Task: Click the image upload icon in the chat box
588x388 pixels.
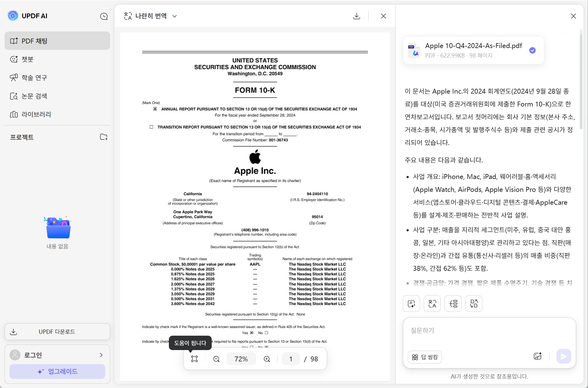Action: point(538,356)
